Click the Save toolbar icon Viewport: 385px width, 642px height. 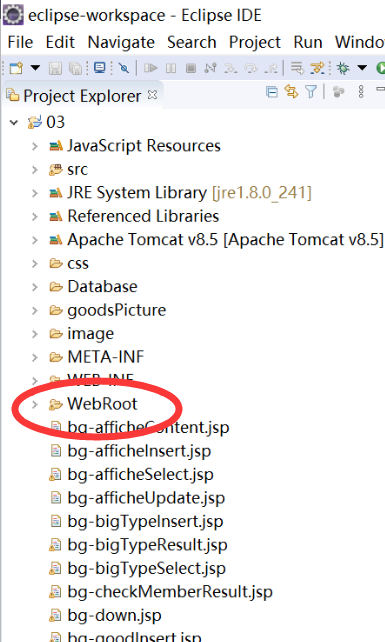point(55,68)
